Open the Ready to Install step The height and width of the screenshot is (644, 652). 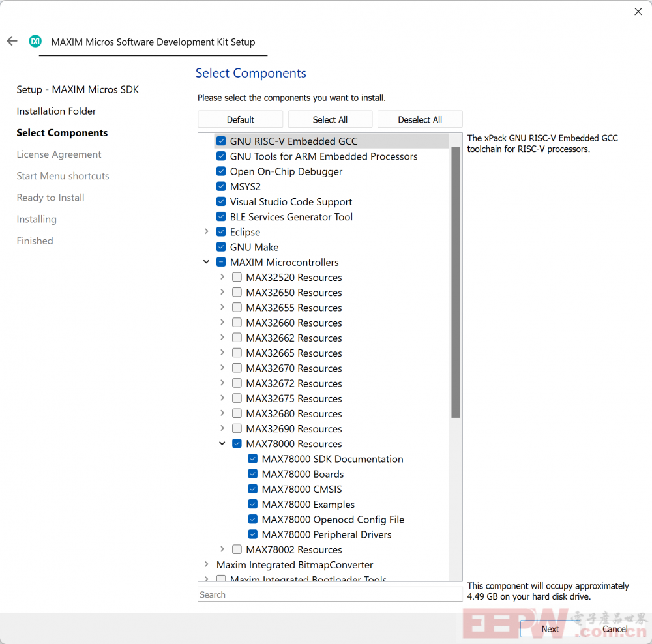click(x=50, y=198)
